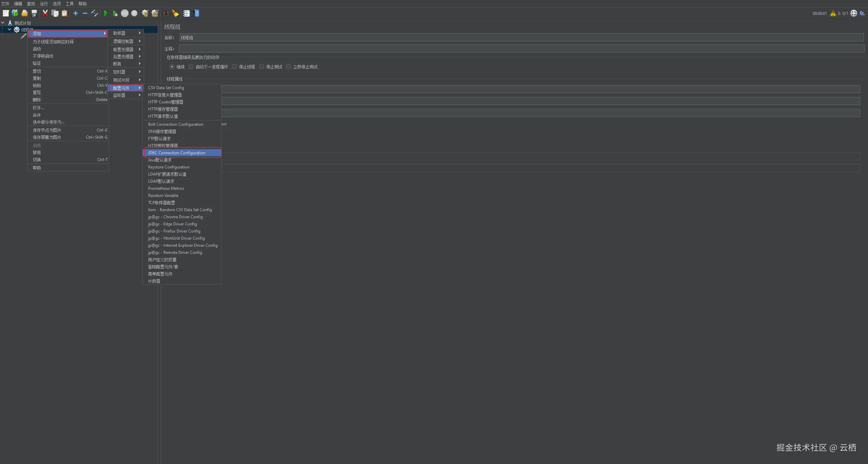Image resolution: width=868 pixels, height=464 pixels.
Task: Click the Open folder toolbar icon
Action: pyautogui.click(x=24, y=14)
